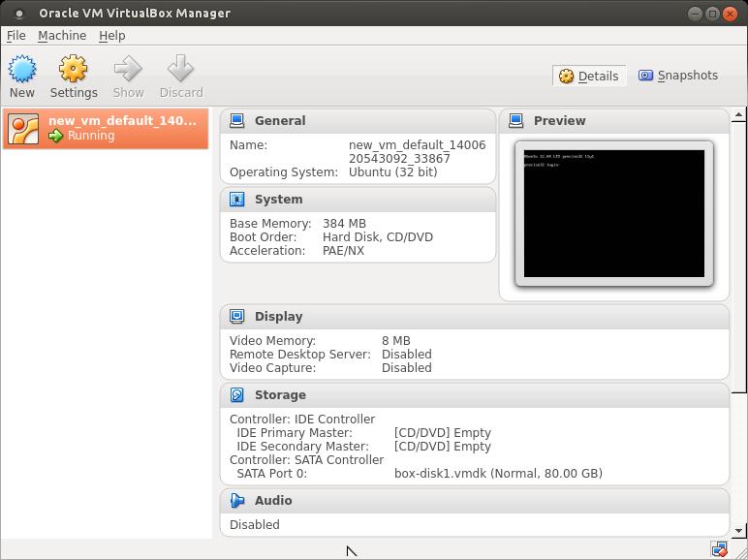Select the new_vm_default running VM entry
The width and height of the screenshot is (748, 560).
click(x=106, y=128)
